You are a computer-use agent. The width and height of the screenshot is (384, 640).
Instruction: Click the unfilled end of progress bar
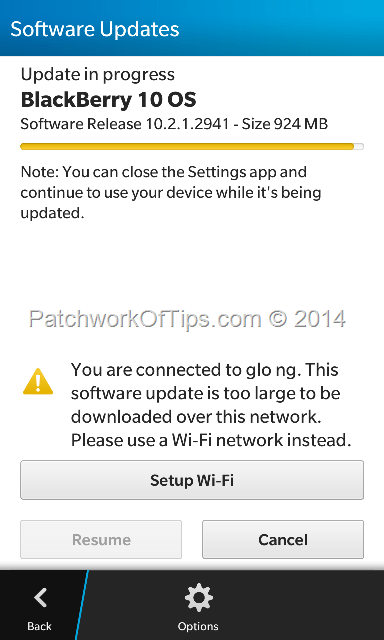click(359, 147)
